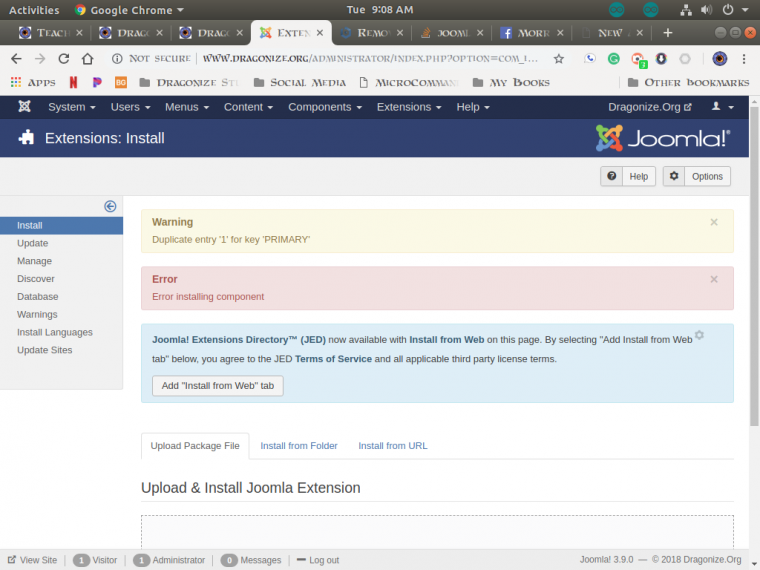Image resolution: width=760 pixels, height=570 pixels.
Task: Select Warnings in the sidebar
Action: tap(37, 315)
